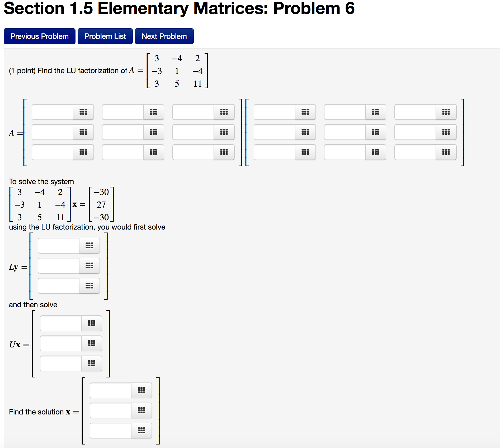Click the first answer blank of the L matrix
The image size is (500, 448).
53,112
